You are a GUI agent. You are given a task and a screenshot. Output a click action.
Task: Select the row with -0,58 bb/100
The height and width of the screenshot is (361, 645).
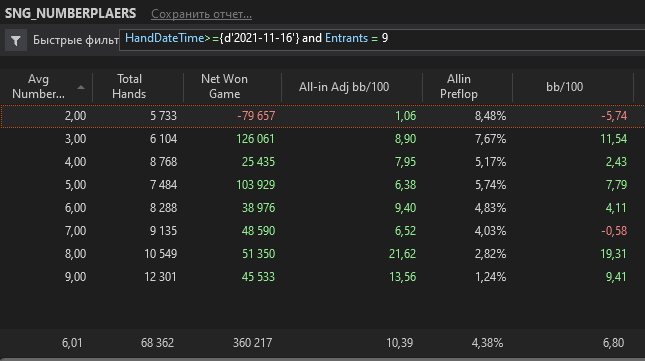click(x=322, y=231)
